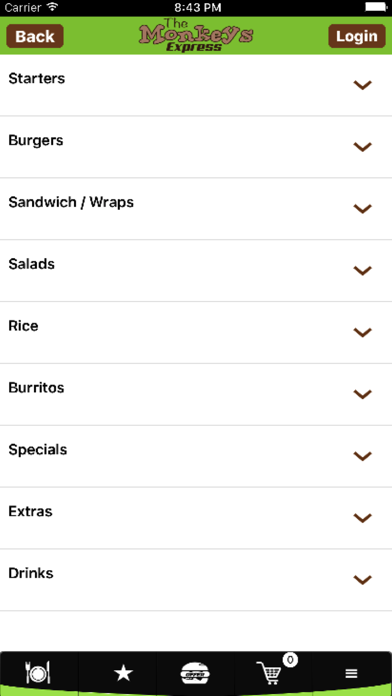Expand the Starters chevron
This screenshot has height=696, width=392.
tap(362, 85)
